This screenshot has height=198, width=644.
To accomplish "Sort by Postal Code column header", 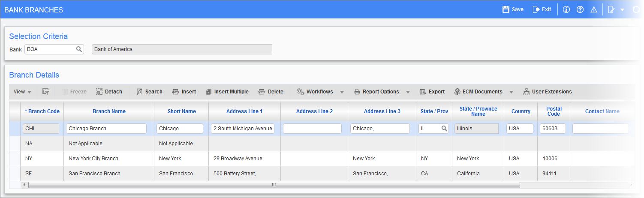I will pyautogui.click(x=554, y=111).
